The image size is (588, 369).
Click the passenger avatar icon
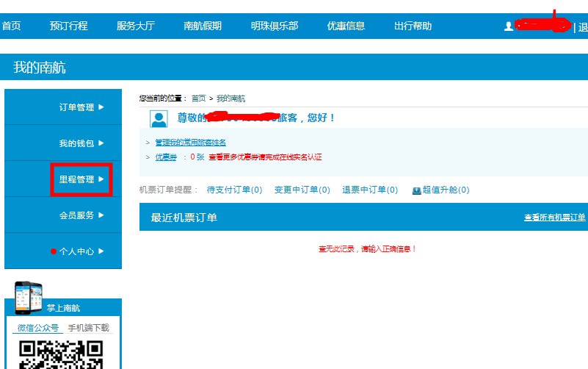point(159,119)
